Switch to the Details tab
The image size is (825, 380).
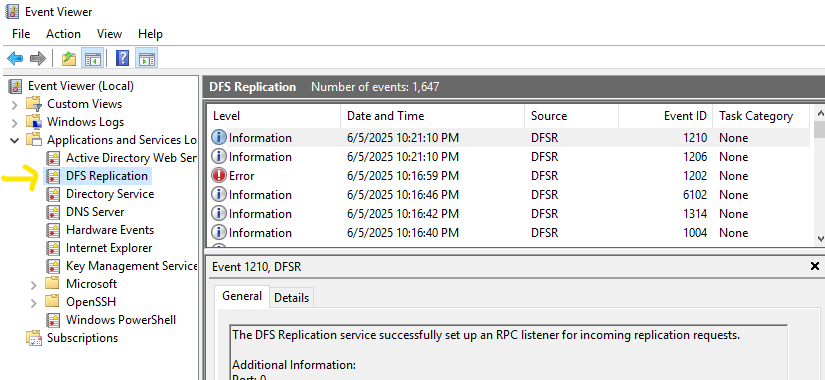point(291,298)
